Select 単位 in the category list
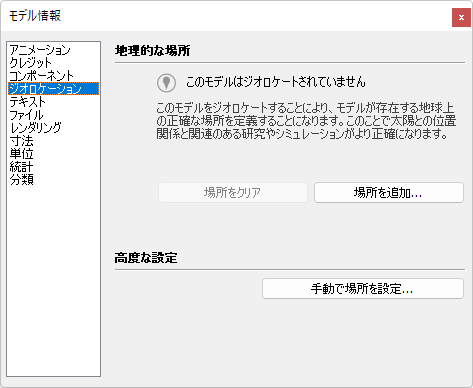This screenshot has width=473, height=388. (x=53, y=154)
